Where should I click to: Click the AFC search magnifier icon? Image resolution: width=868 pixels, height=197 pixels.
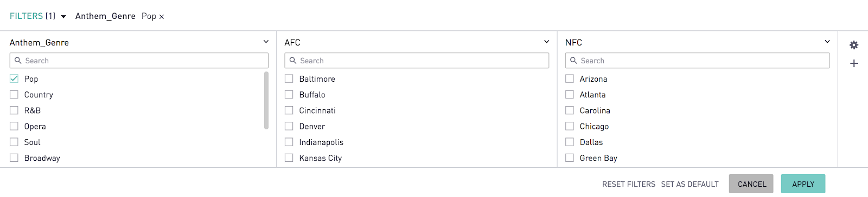(x=293, y=61)
